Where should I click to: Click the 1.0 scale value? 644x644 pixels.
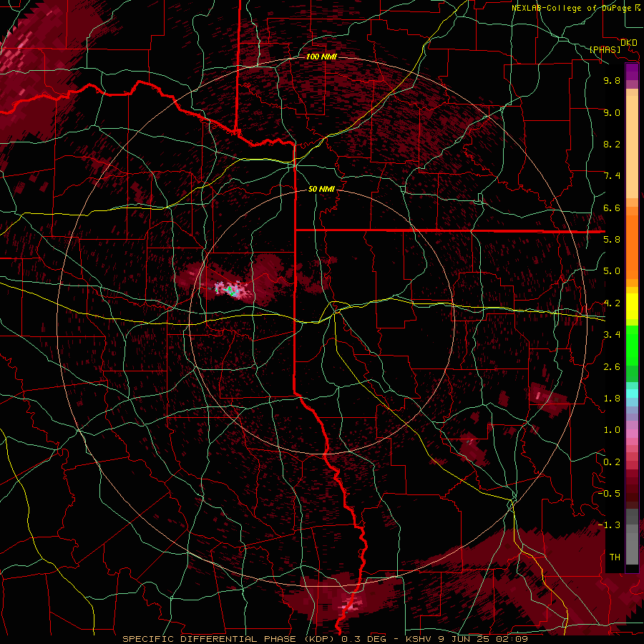[x=612, y=430]
